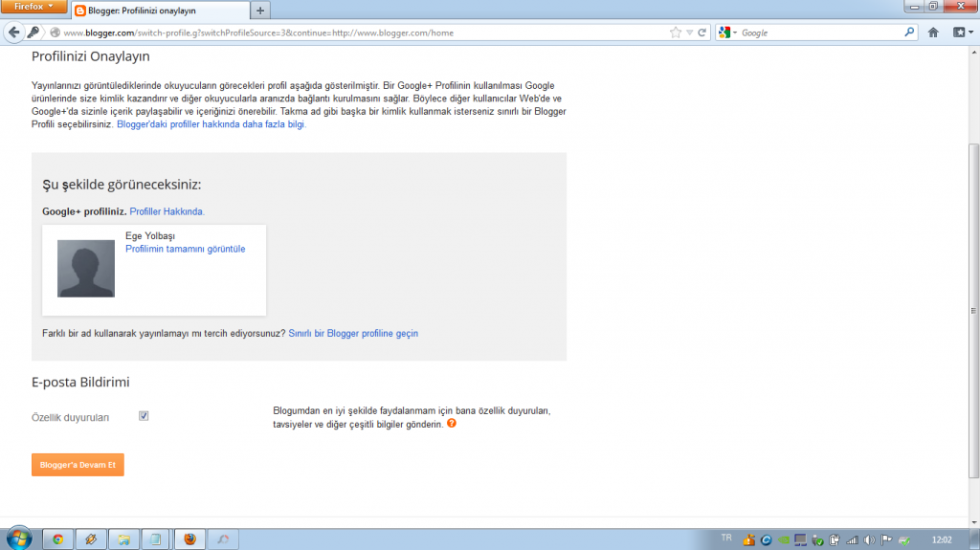980x550 pixels.
Task: Restore down the Firefox window
Action: tap(933, 7)
